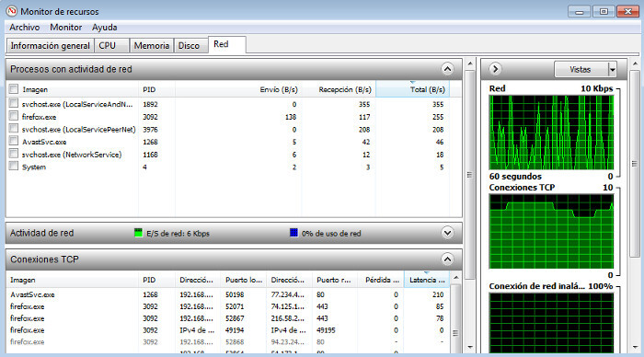The width and height of the screenshot is (644, 357).
Task: Sort TCP connections by Puerto lo... column
Action: (243, 280)
